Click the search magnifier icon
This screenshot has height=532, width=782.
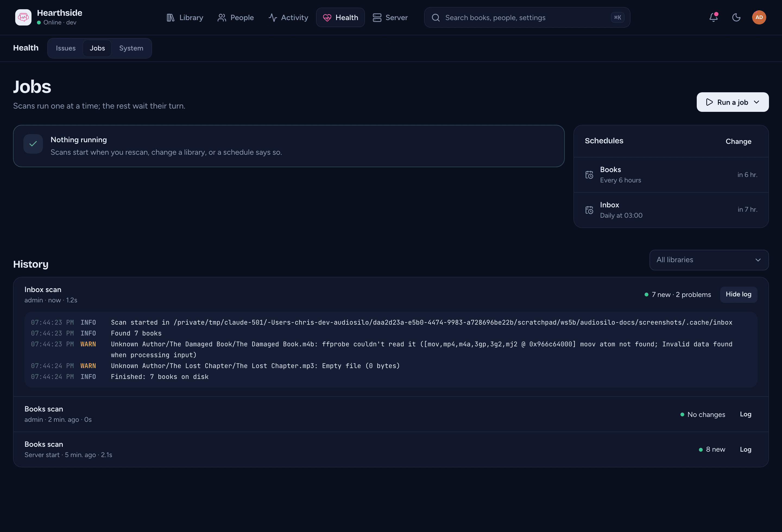click(436, 17)
